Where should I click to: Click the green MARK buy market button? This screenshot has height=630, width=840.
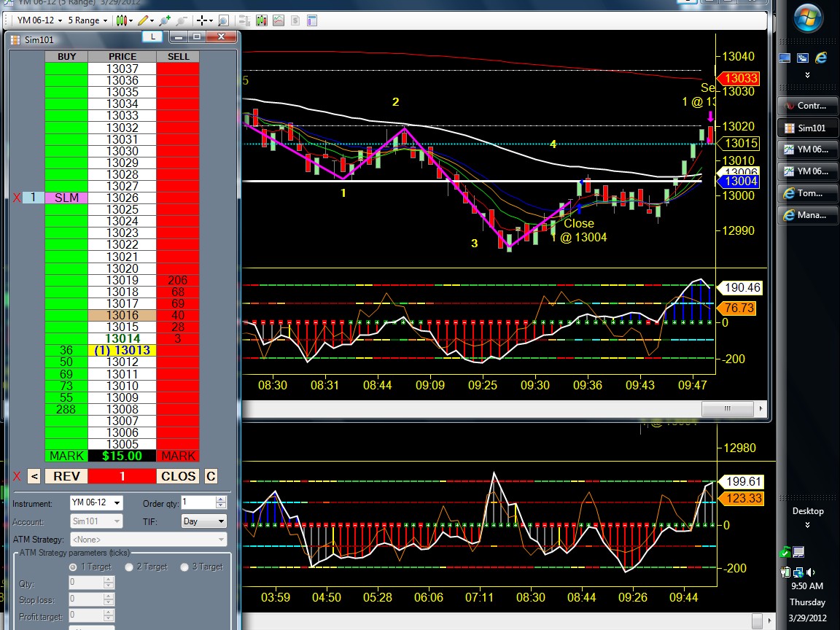66,456
